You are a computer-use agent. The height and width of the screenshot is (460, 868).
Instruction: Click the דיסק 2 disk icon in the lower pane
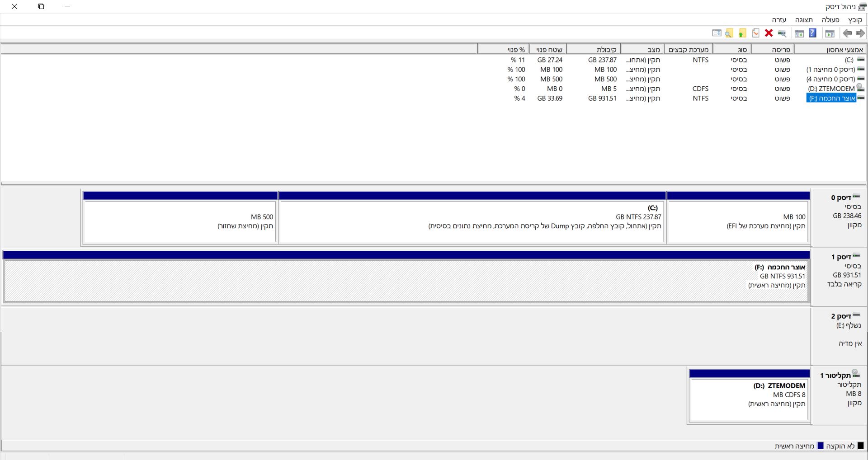(857, 315)
